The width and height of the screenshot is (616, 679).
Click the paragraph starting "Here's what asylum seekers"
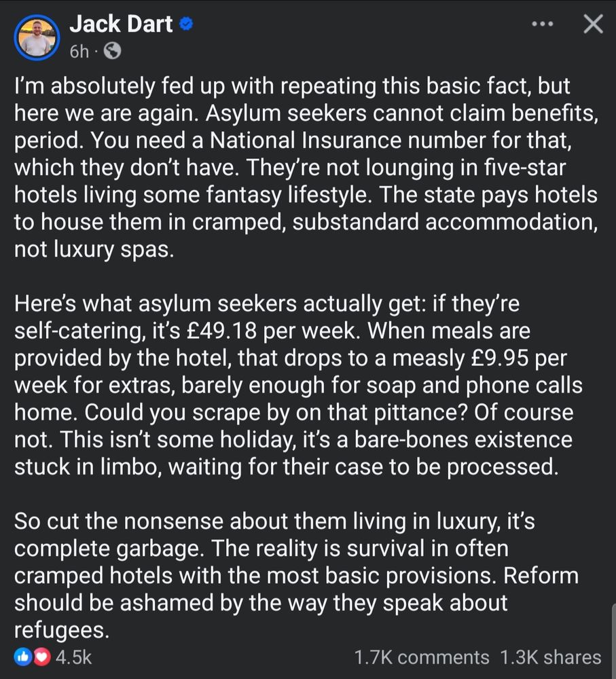tap(298, 385)
